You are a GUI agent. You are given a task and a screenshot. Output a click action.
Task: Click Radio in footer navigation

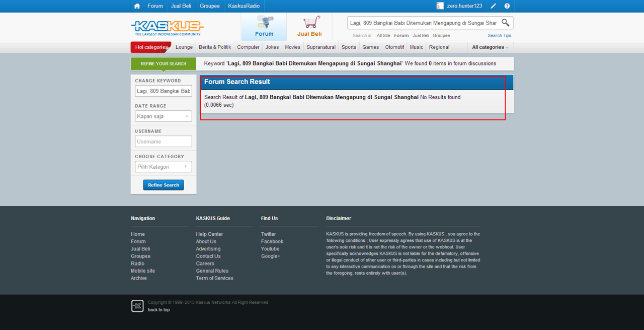[x=138, y=263]
